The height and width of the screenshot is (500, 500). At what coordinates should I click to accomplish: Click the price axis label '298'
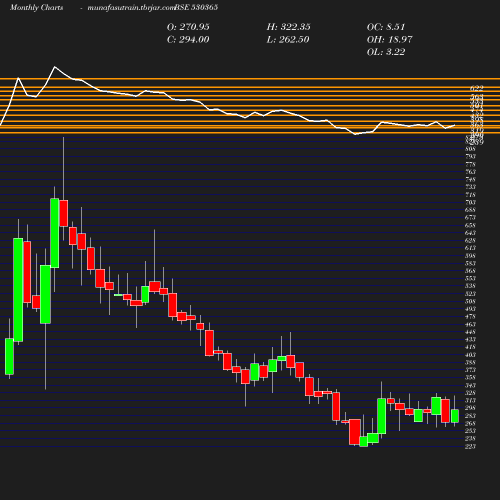pos(470,408)
